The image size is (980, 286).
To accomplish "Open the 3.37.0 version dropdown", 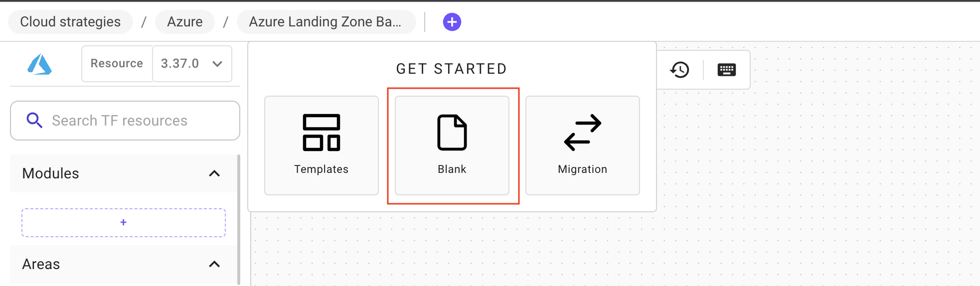I will tap(192, 64).
